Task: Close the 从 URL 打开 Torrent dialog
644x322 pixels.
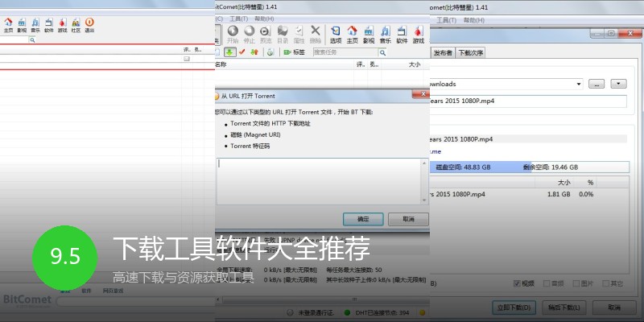Action: tap(421, 94)
